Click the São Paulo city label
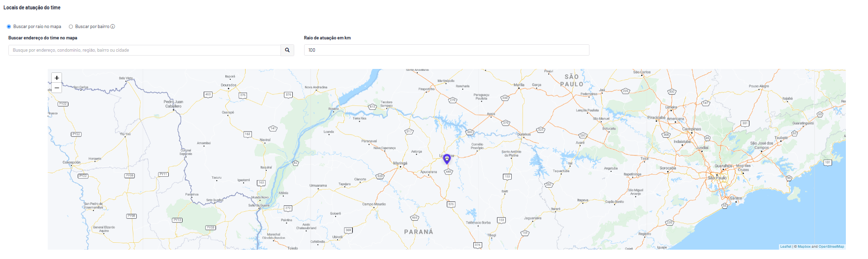Viewport: 868px width, 259px height. [717, 178]
